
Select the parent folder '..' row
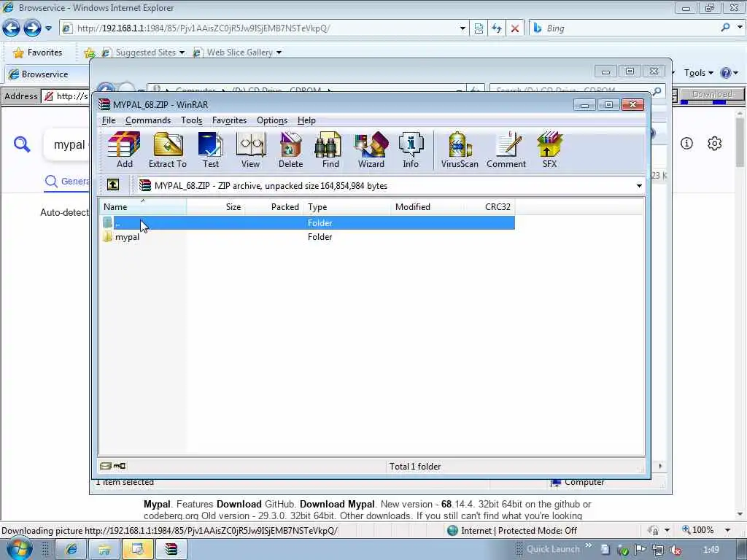click(x=307, y=223)
